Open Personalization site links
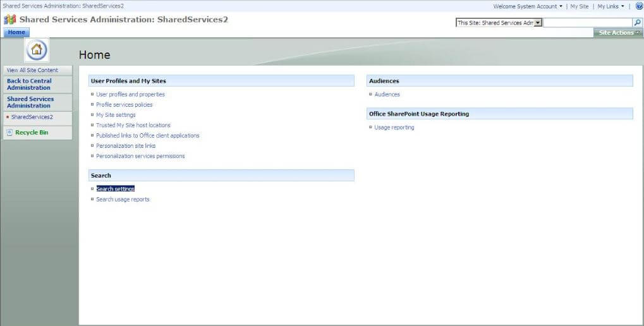 pos(126,146)
